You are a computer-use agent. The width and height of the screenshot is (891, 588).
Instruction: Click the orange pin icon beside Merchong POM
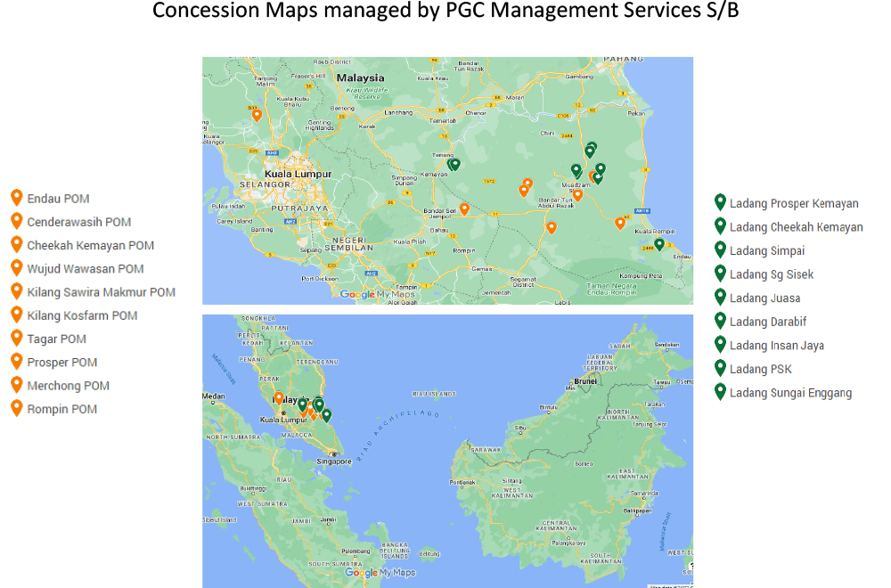[16, 385]
